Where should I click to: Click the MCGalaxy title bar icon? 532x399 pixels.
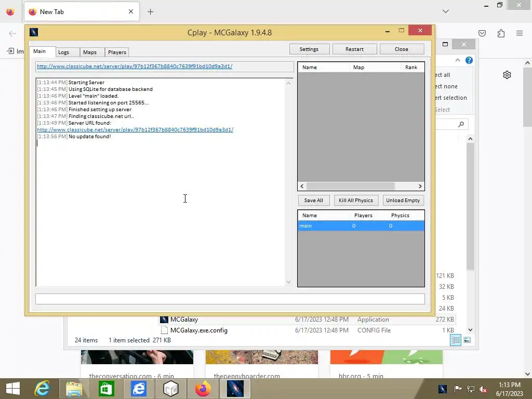click(x=34, y=32)
